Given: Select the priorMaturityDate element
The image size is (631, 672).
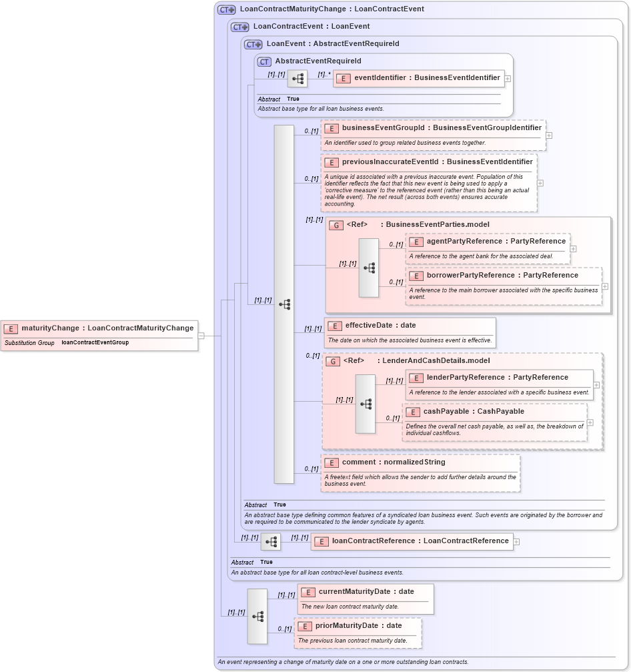Looking at the screenshot, I should tap(358, 626).
